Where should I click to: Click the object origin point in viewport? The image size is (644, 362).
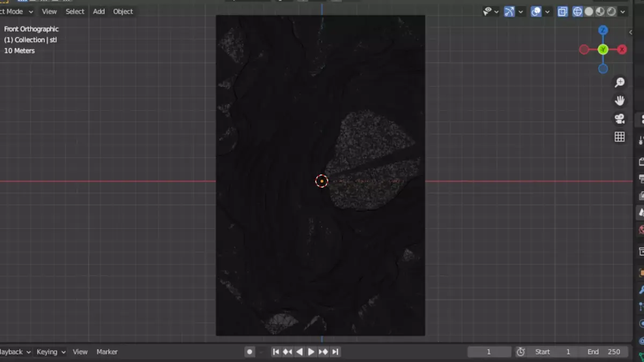click(x=321, y=181)
